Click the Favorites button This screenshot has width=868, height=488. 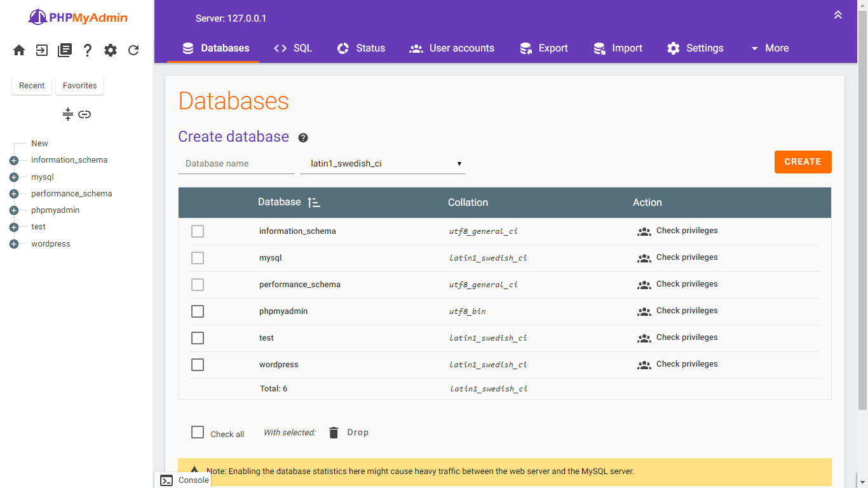tap(80, 86)
